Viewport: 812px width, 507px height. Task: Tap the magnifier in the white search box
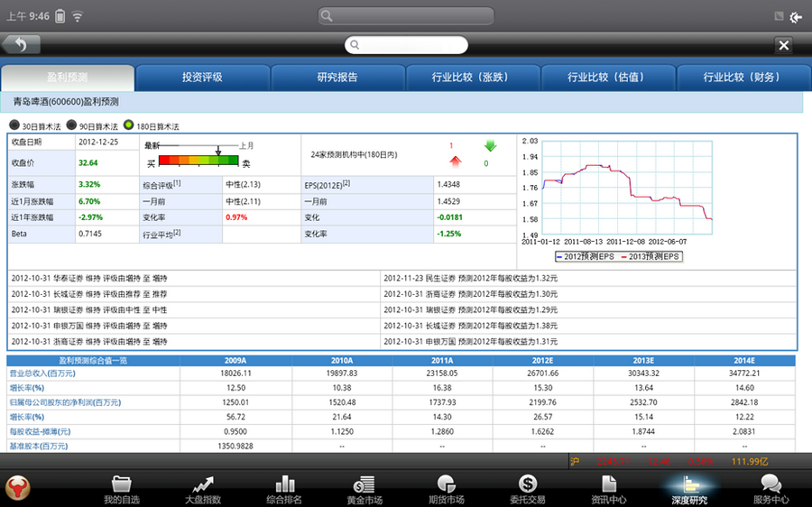(x=355, y=44)
